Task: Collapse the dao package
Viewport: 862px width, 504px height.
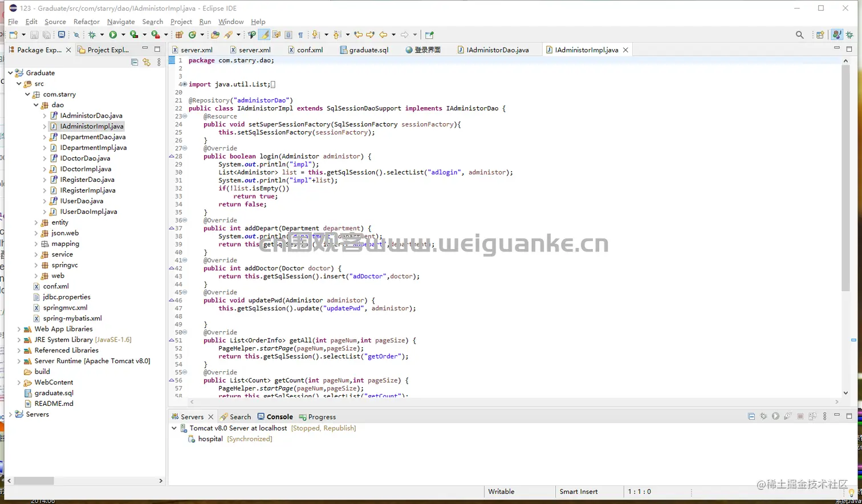Action: (36, 105)
